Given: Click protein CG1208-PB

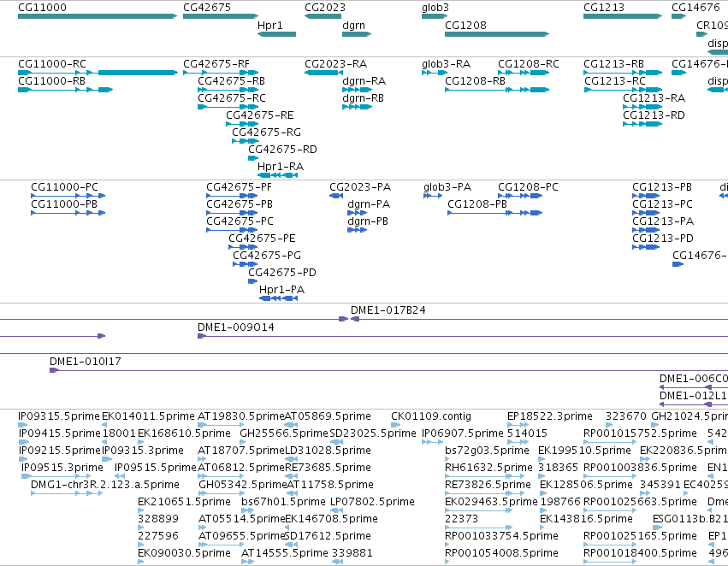Looking at the screenshot, I should [477, 204].
